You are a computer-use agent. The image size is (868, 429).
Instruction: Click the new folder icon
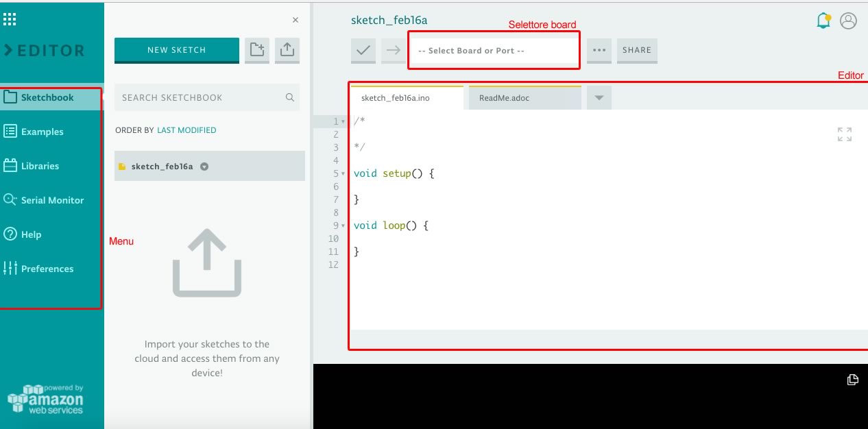[257, 50]
